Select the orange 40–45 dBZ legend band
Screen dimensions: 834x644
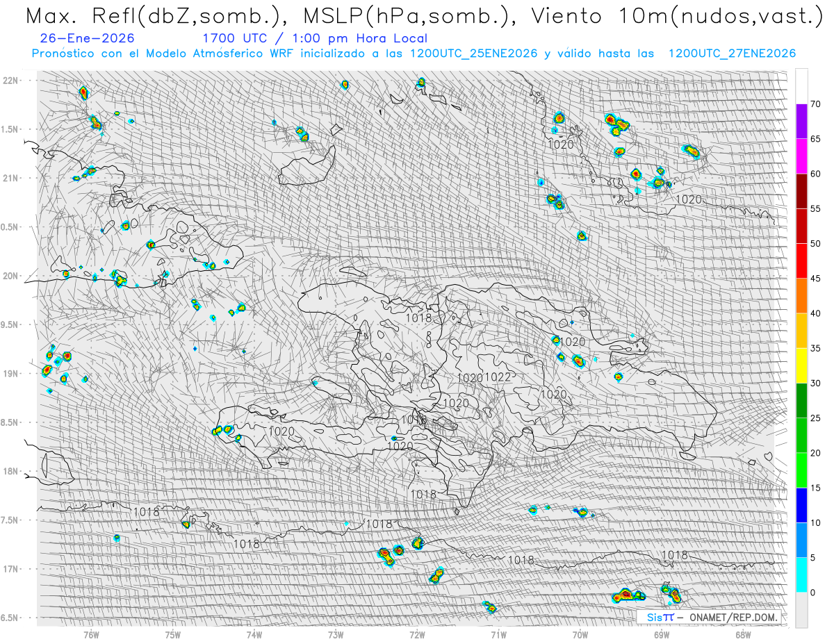[801, 296]
